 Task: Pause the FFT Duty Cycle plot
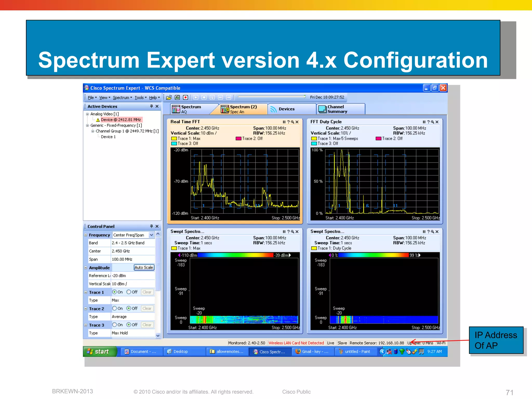point(424,122)
